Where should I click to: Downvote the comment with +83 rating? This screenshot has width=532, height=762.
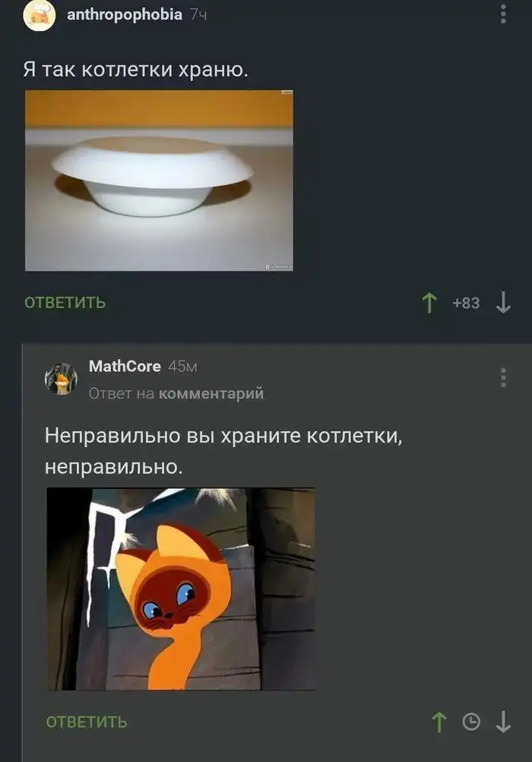click(x=503, y=302)
